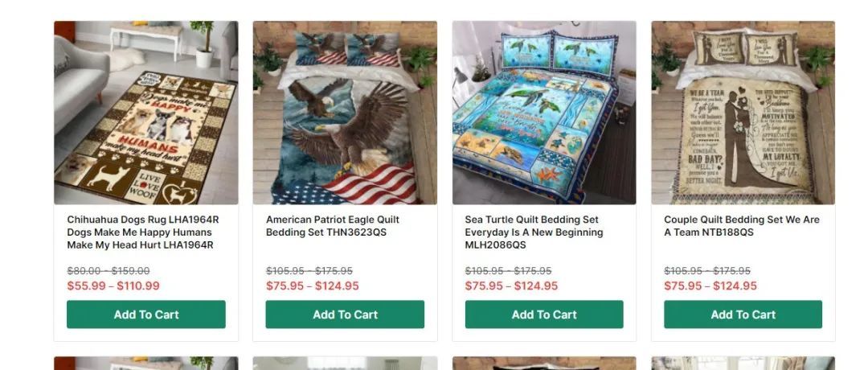
Task: Open Chihuahua Dogs Rug LHA1964R title link
Action: click(x=143, y=232)
